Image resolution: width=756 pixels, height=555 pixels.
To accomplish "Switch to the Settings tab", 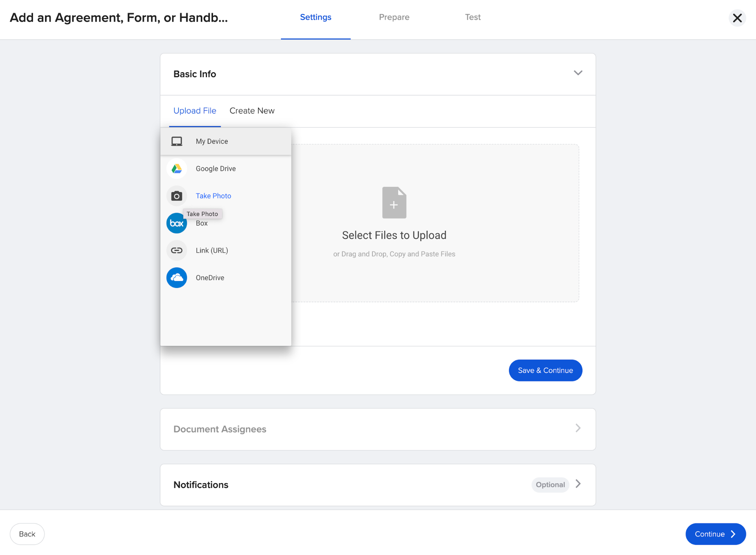I will click(315, 17).
